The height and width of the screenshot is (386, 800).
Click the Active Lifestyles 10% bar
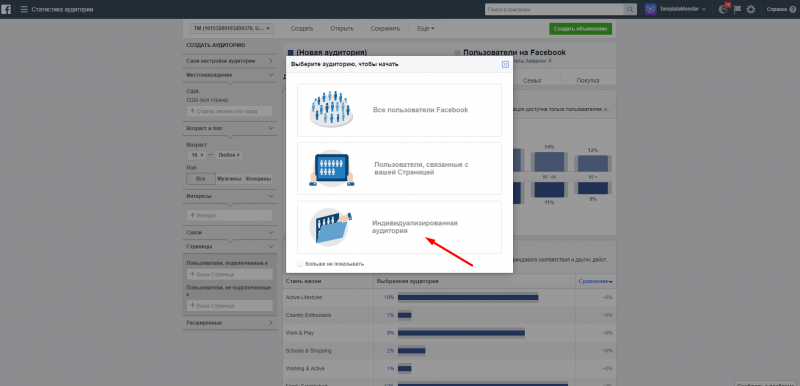click(468, 297)
